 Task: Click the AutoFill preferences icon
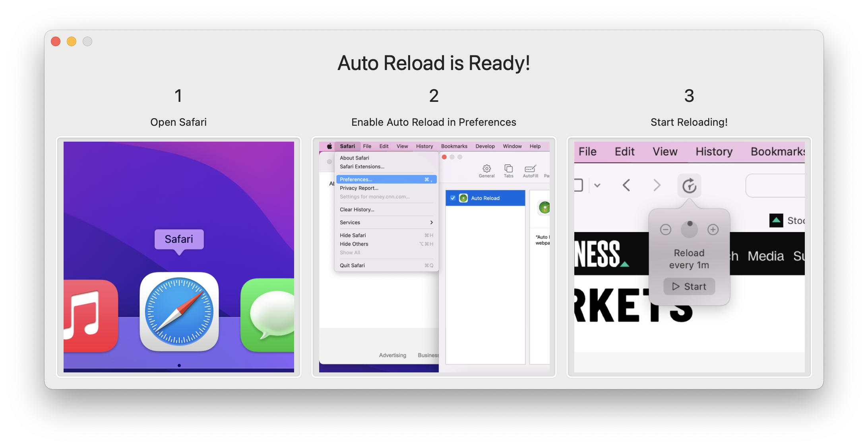point(530,171)
